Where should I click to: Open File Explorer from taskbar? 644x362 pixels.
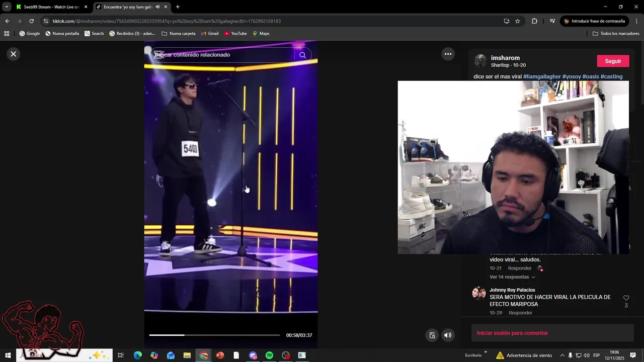pyautogui.click(x=187, y=355)
